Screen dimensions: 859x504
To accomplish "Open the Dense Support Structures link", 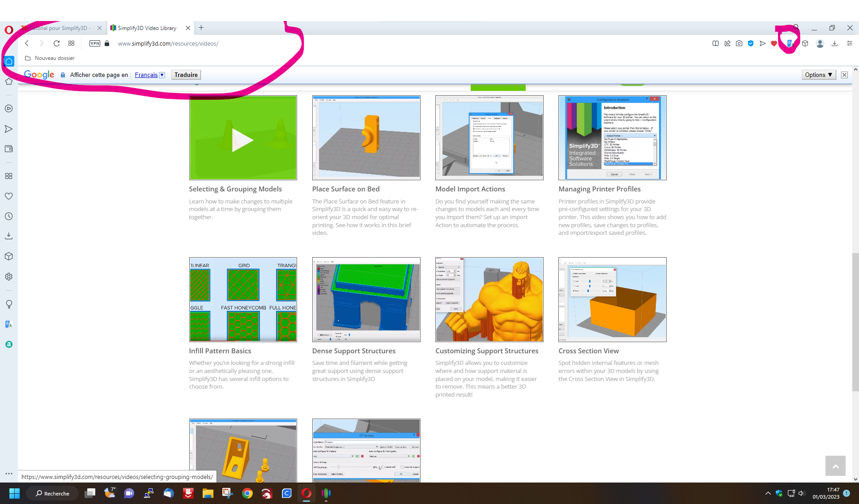I will coord(353,351).
